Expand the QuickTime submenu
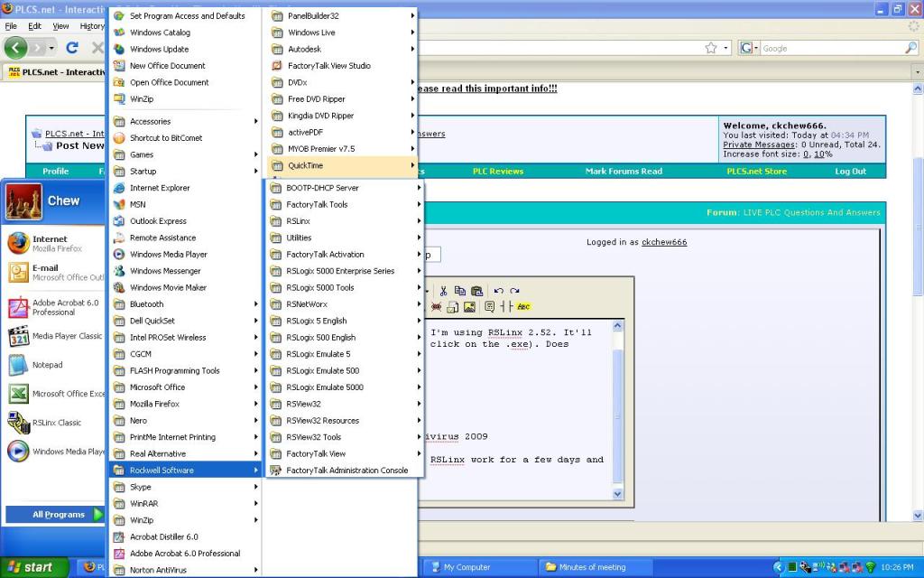Screen dimensions: 924x578 [x=341, y=166]
